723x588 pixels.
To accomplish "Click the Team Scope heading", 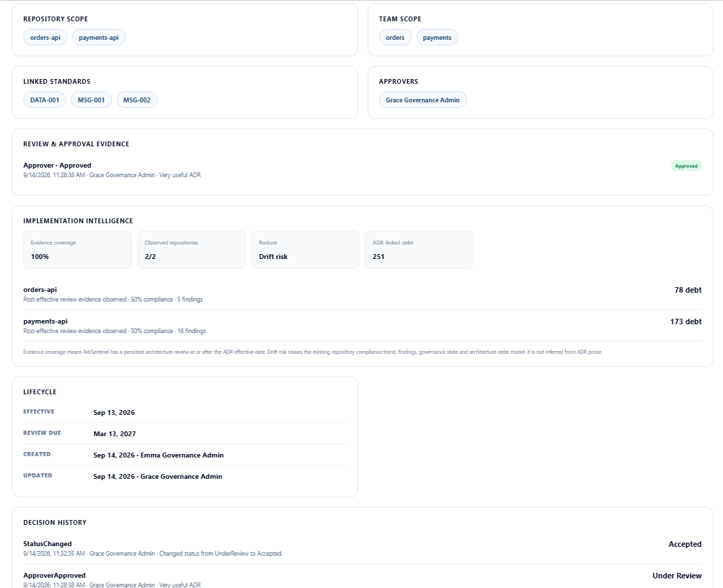I will point(400,19).
